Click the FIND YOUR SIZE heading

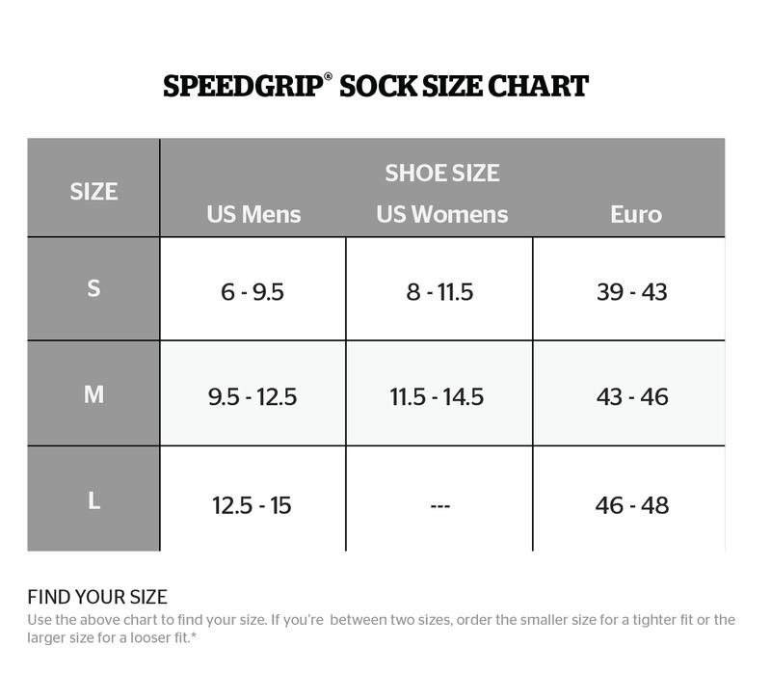pyautogui.click(x=97, y=596)
